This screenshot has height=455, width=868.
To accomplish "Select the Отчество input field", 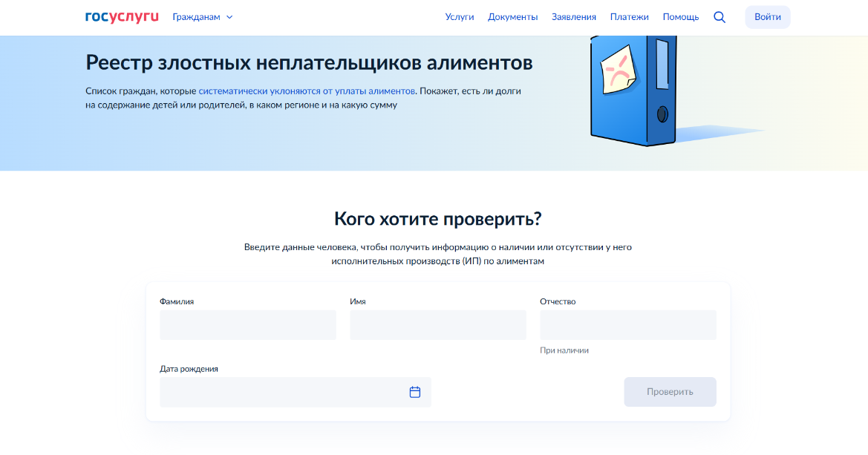I will pos(627,325).
